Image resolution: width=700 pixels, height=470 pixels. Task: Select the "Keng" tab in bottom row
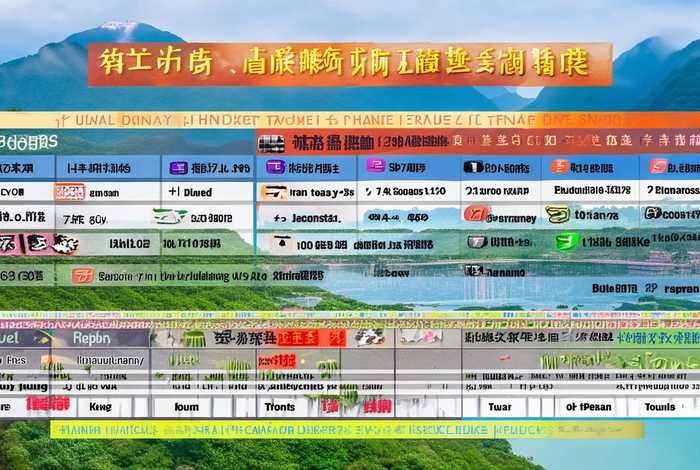click(x=100, y=407)
